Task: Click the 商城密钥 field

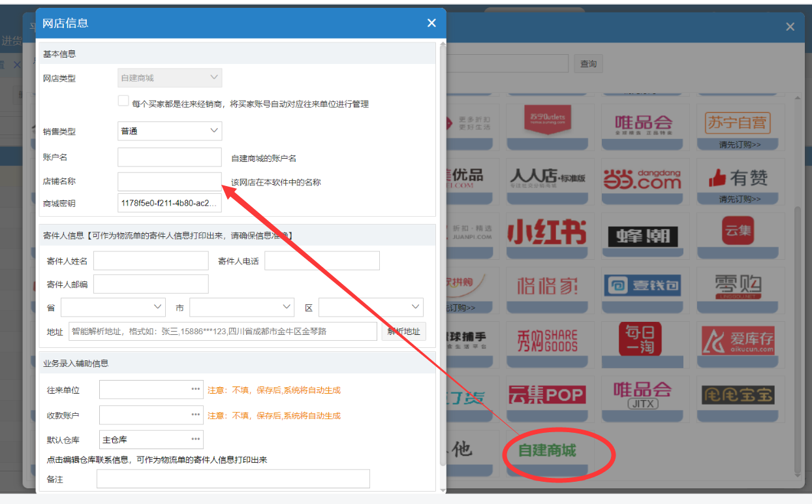Action: [170, 203]
